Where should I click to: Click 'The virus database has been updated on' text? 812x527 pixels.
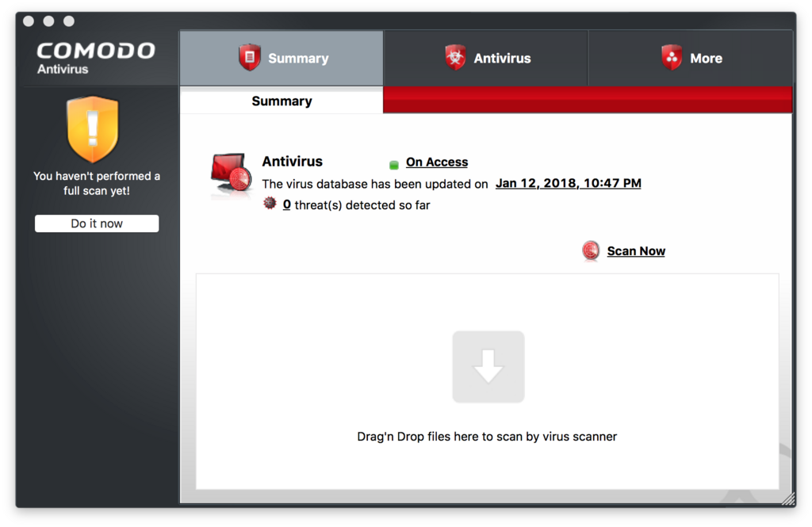[375, 185]
